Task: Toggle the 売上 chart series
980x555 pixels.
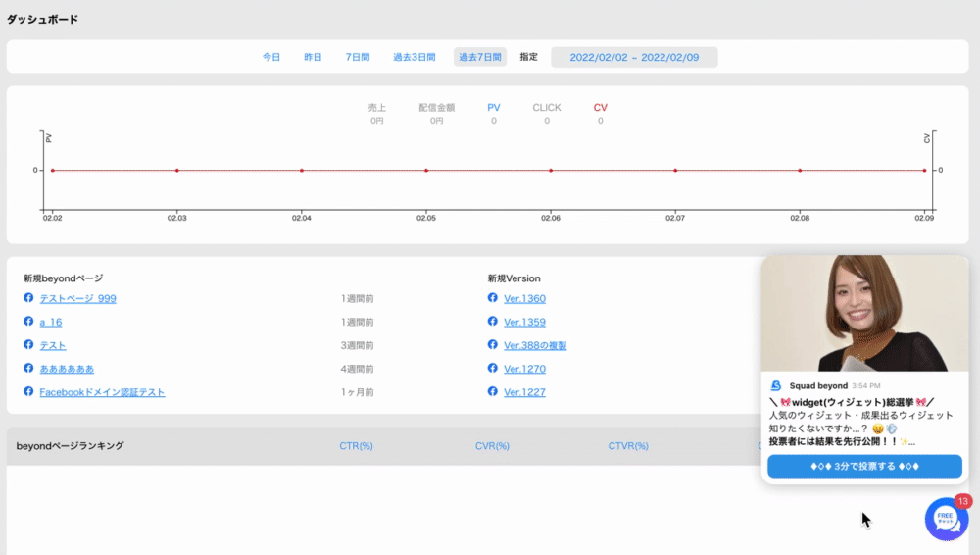Action: 377,113
